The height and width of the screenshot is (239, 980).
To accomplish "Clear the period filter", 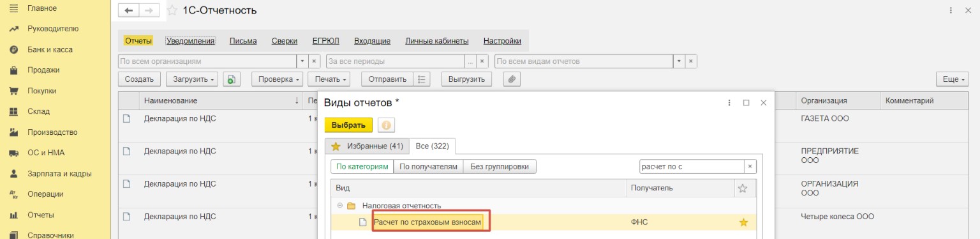I will [482, 61].
